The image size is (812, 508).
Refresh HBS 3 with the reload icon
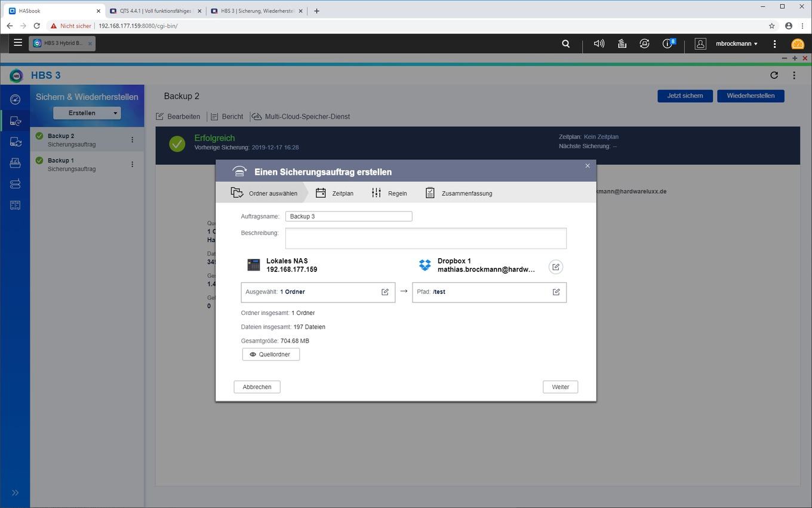pyautogui.click(x=774, y=75)
